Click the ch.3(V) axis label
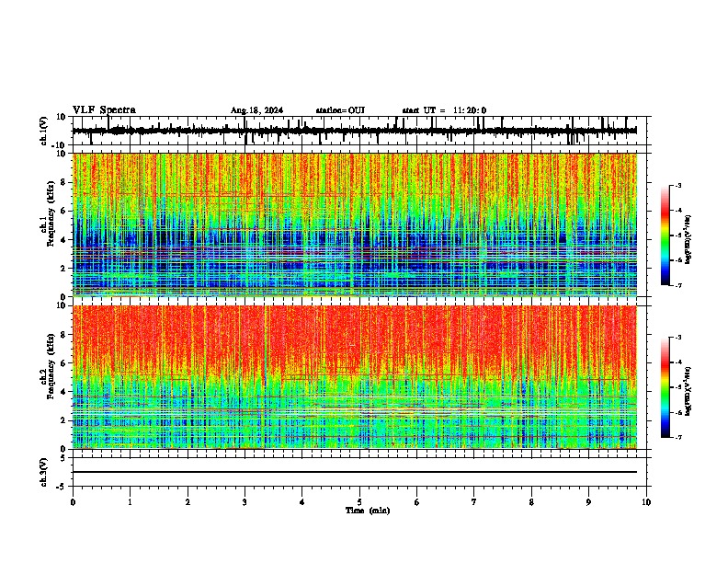728x563 pixels. (43, 472)
